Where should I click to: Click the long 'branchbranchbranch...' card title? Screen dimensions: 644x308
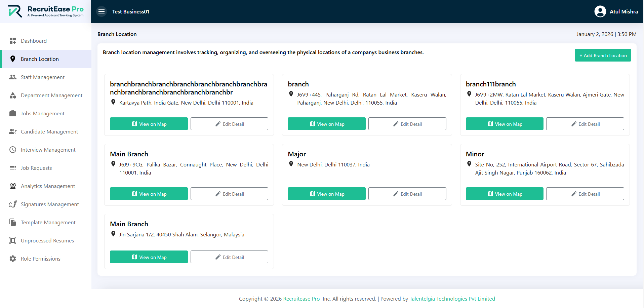189,88
